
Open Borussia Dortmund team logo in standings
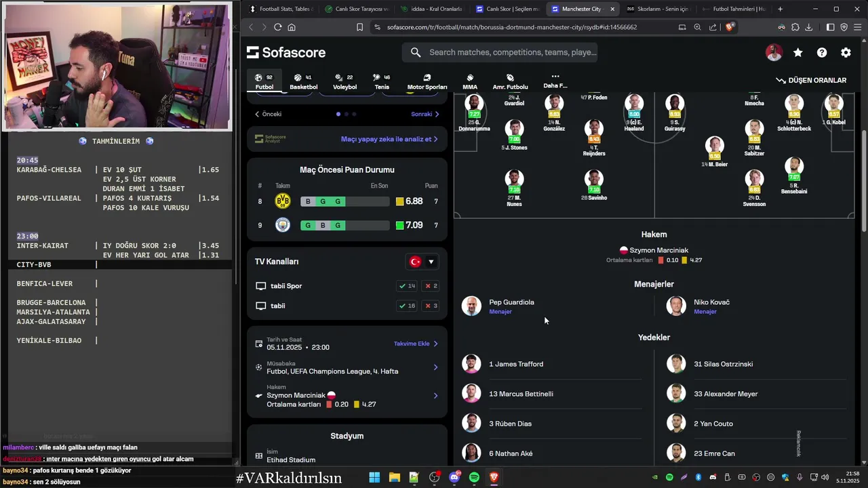pyautogui.click(x=283, y=201)
